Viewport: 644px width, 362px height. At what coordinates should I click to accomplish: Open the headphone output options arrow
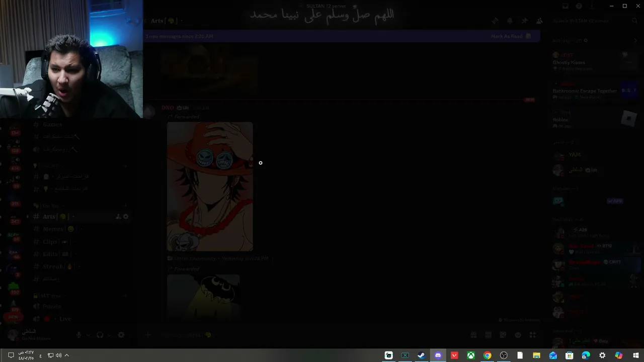click(x=109, y=335)
